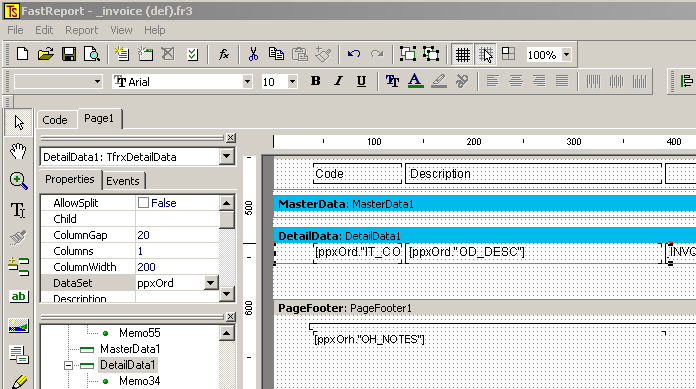Align text center
Screen dimensions: 696x389
(x=515, y=81)
